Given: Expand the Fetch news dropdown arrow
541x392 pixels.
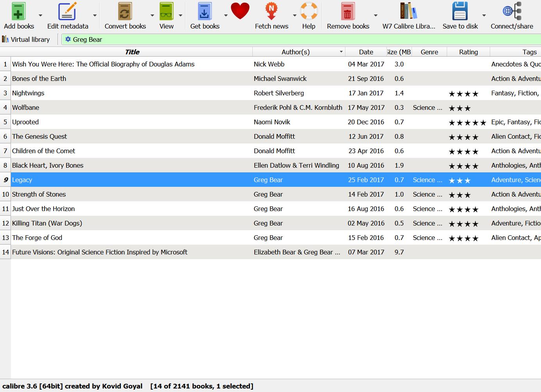Looking at the screenshot, I should pos(295,16).
